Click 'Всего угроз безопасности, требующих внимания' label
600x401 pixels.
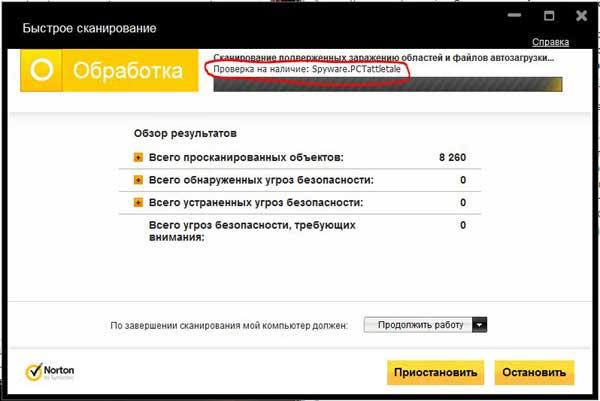252,231
